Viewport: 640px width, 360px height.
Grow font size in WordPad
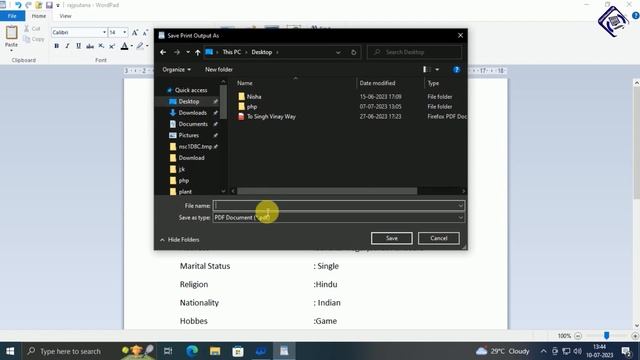(x=135, y=32)
